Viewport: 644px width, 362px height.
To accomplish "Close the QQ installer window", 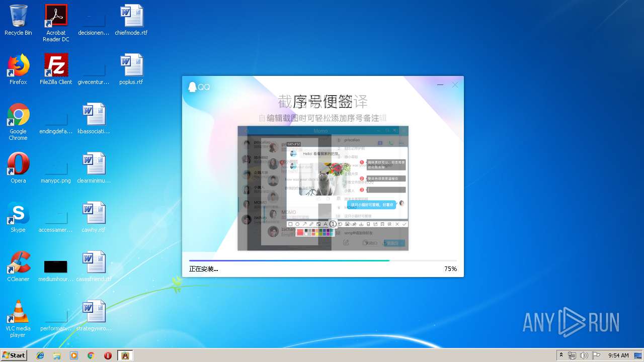I will [x=455, y=85].
